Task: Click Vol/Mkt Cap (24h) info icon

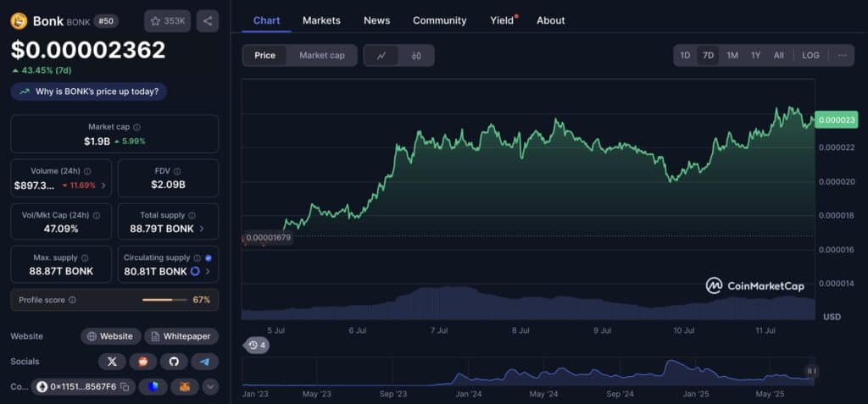Action: (97, 215)
